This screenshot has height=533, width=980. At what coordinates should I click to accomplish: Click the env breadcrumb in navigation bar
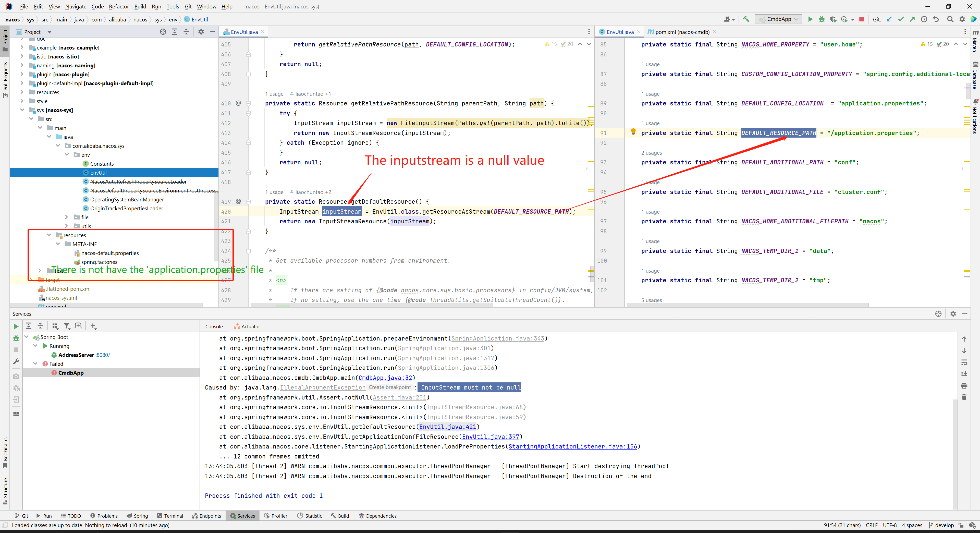click(x=173, y=19)
